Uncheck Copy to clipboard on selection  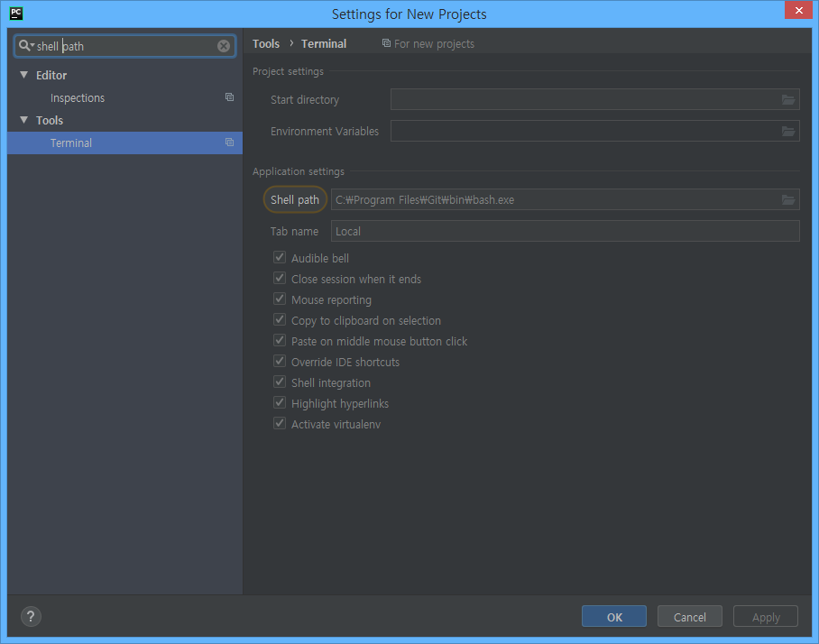pos(280,319)
